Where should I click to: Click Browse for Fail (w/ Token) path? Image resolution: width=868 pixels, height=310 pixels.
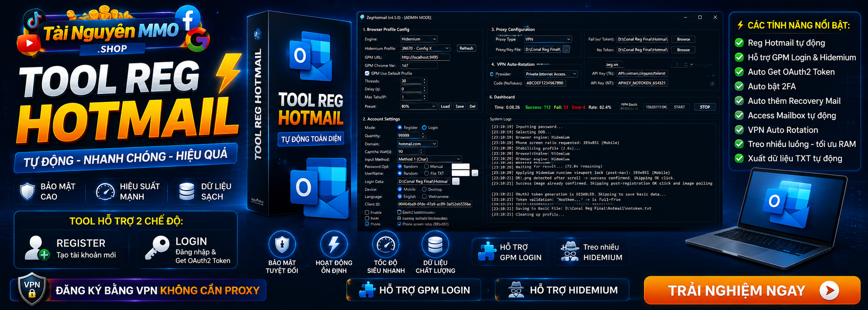(683, 39)
